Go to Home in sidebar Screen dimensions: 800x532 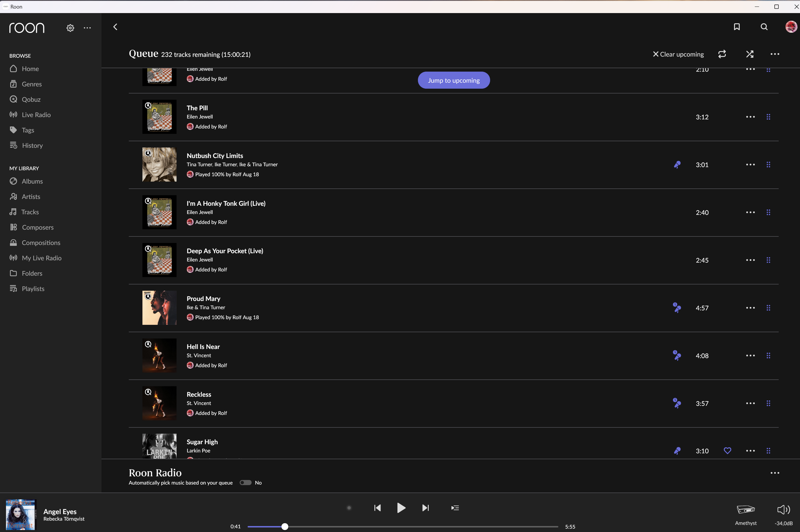(x=24, y=68)
